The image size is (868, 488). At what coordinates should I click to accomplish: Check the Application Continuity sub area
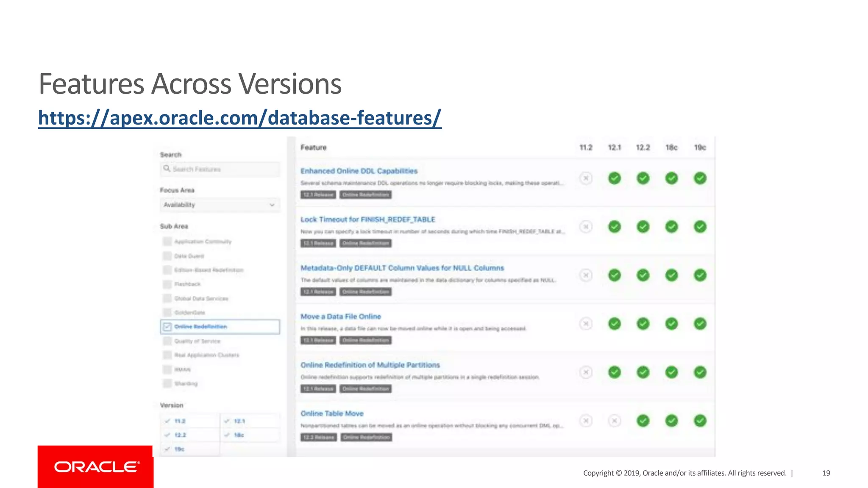(x=167, y=241)
